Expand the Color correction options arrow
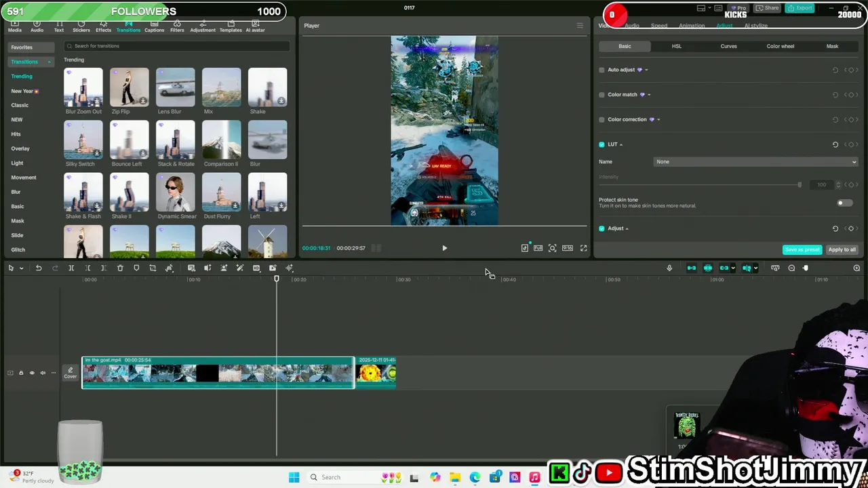 pyautogui.click(x=658, y=120)
